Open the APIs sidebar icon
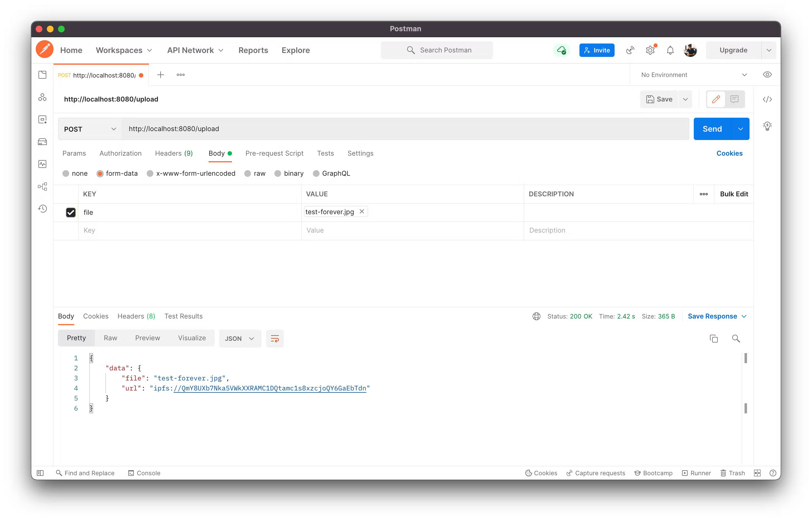 click(42, 97)
